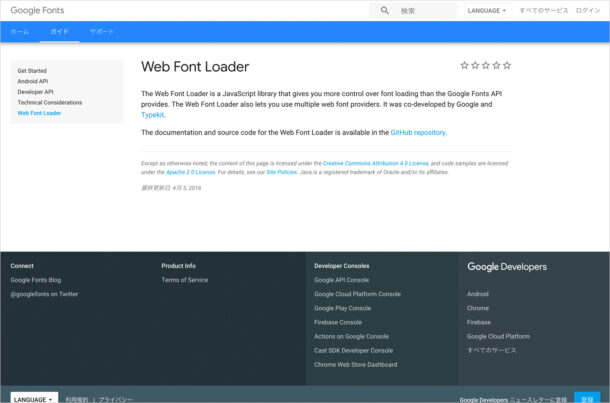Click the 最終更新日 date text
The width and height of the screenshot is (610, 403).
pos(171,188)
